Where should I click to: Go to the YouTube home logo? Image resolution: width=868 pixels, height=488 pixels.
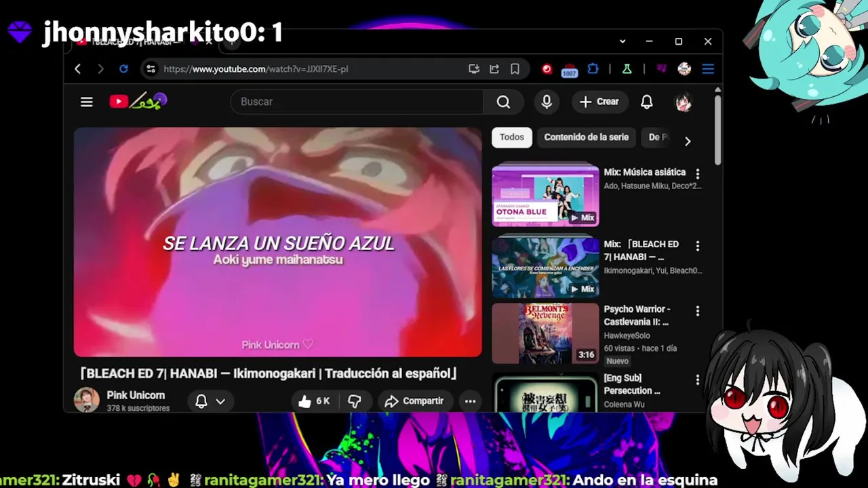[138, 102]
